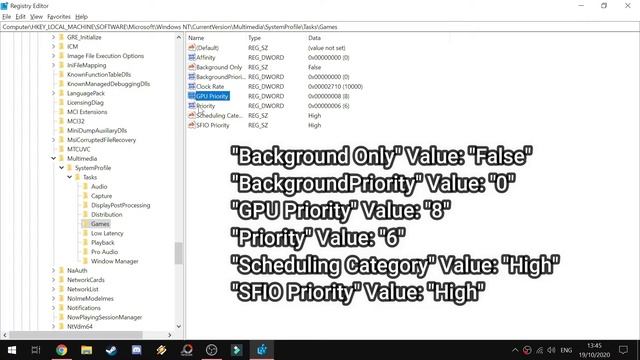Select the Games key

coord(100,224)
